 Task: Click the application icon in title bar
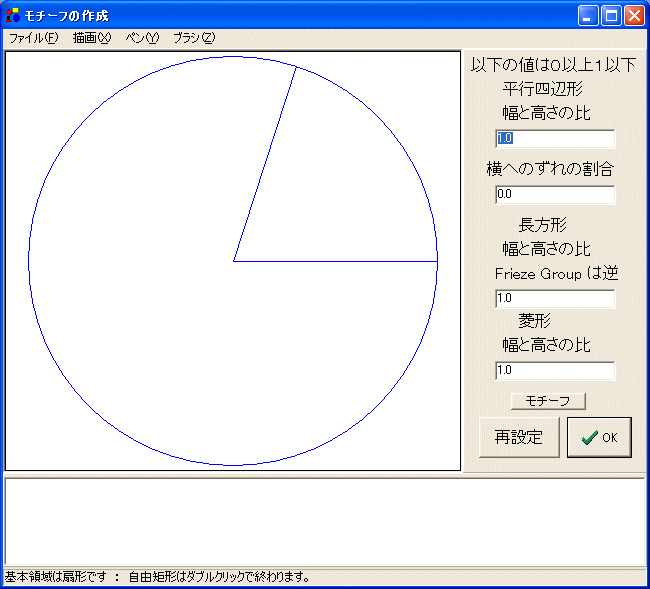13,15
